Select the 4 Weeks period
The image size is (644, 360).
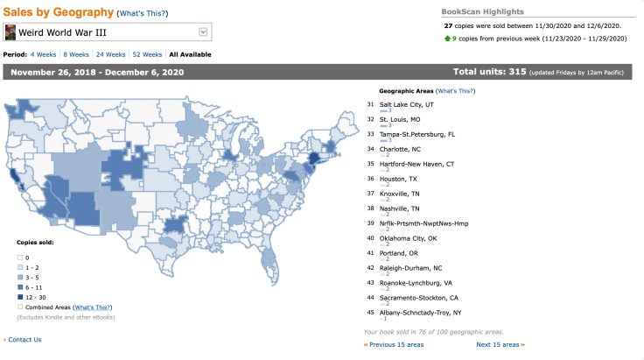click(45, 54)
